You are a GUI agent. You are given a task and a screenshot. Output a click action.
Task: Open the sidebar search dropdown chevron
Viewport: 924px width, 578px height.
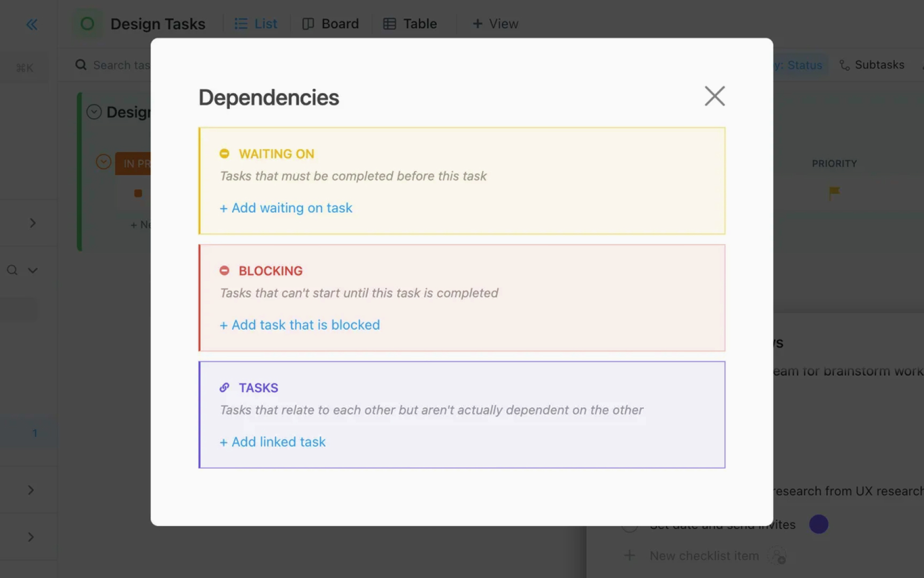[33, 270]
